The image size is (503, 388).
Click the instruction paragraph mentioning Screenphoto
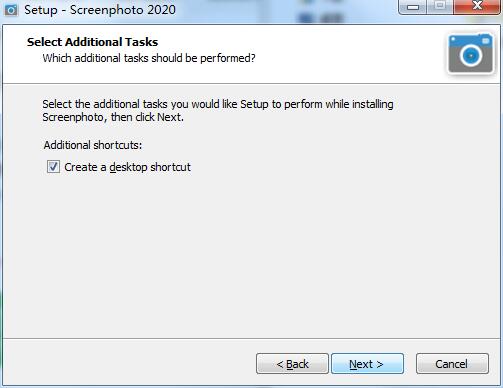(218, 111)
